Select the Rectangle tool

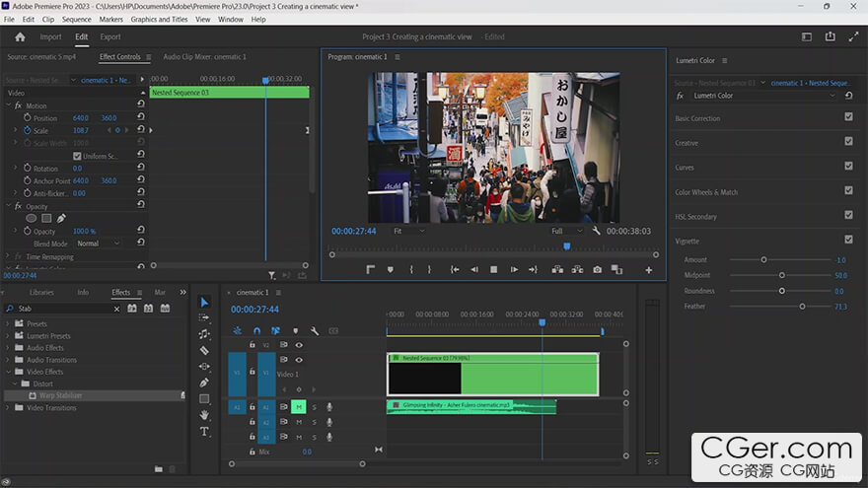coord(204,398)
